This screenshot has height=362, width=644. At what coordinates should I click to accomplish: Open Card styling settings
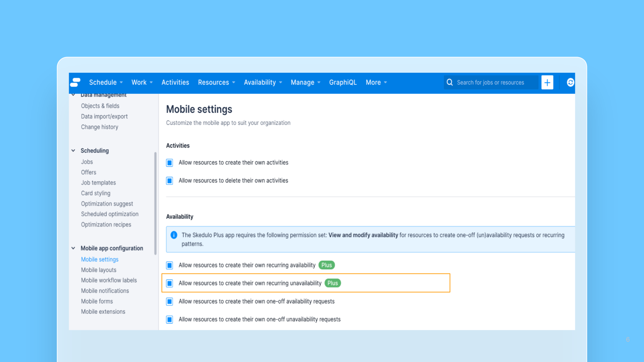coord(96,193)
